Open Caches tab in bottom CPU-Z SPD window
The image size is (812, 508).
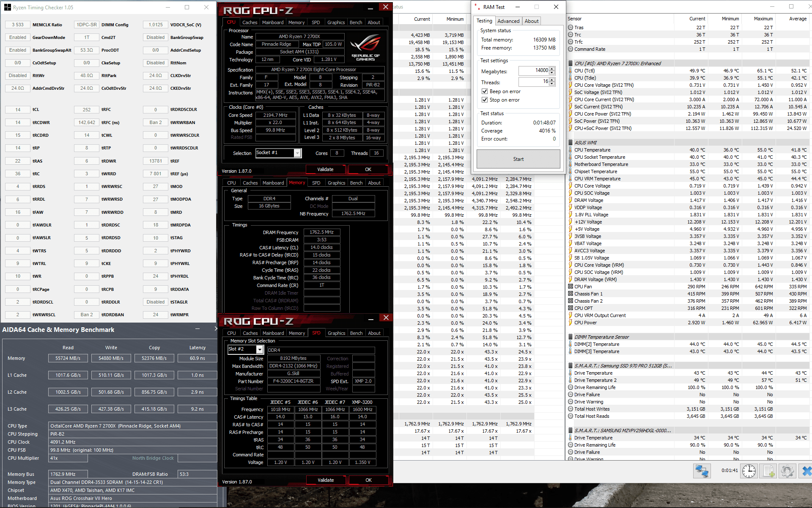[x=250, y=333]
